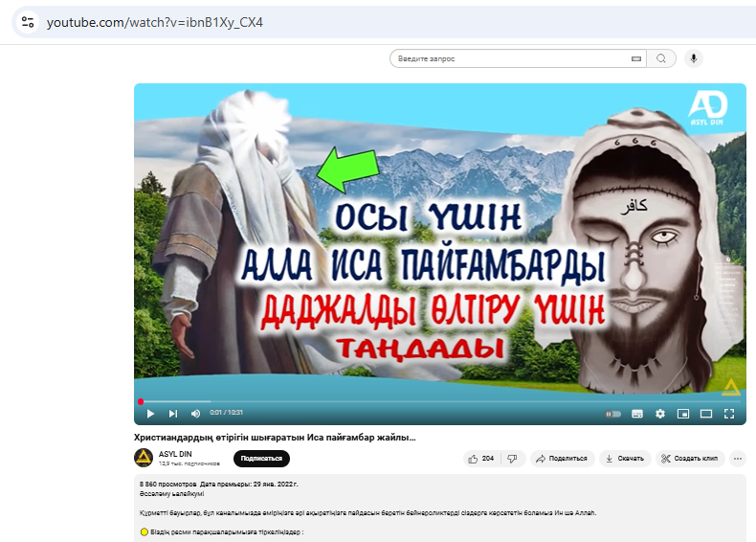
Task: Like the video
Action: (482, 459)
